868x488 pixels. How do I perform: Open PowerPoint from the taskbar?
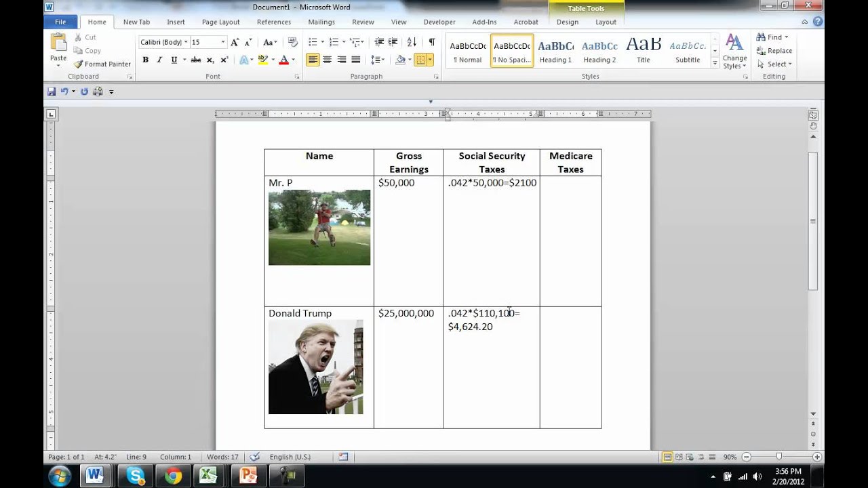pyautogui.click(x=248, y=476)
